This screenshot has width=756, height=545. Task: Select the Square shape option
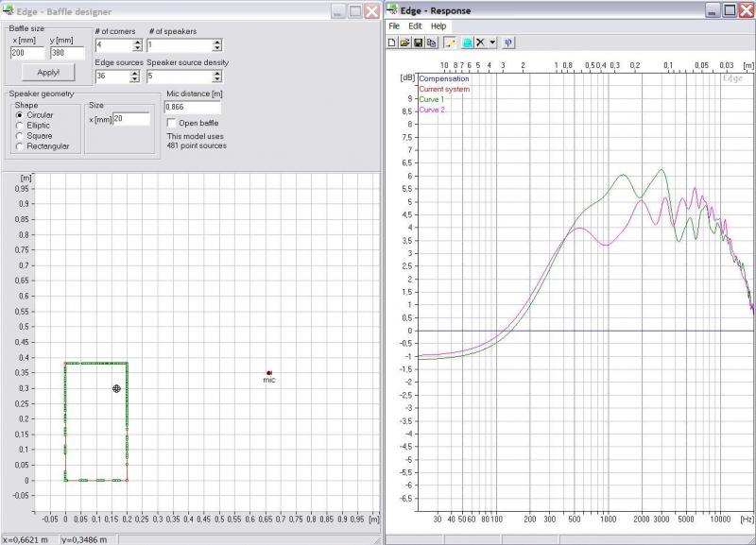[20, 135]
